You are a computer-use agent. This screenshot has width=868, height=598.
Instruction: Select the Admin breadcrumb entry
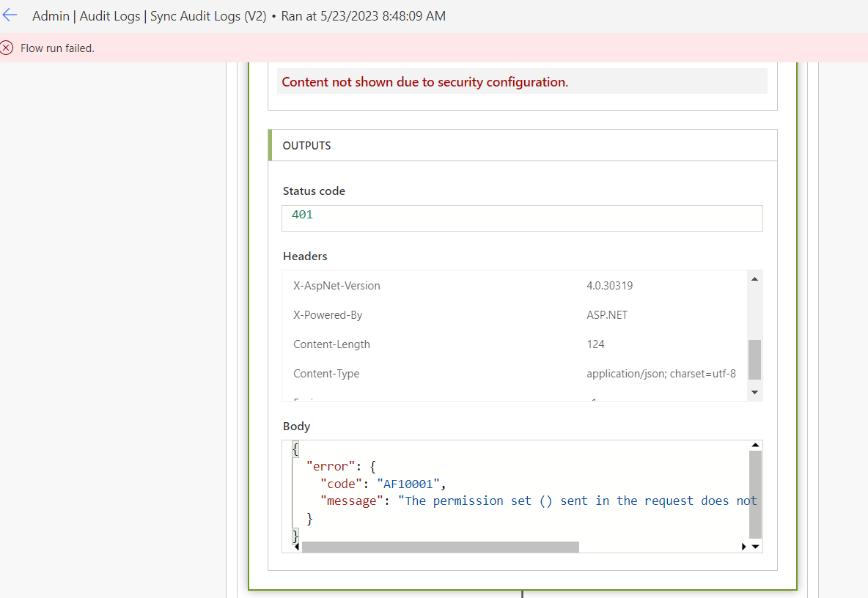click(x=51, y=15)
